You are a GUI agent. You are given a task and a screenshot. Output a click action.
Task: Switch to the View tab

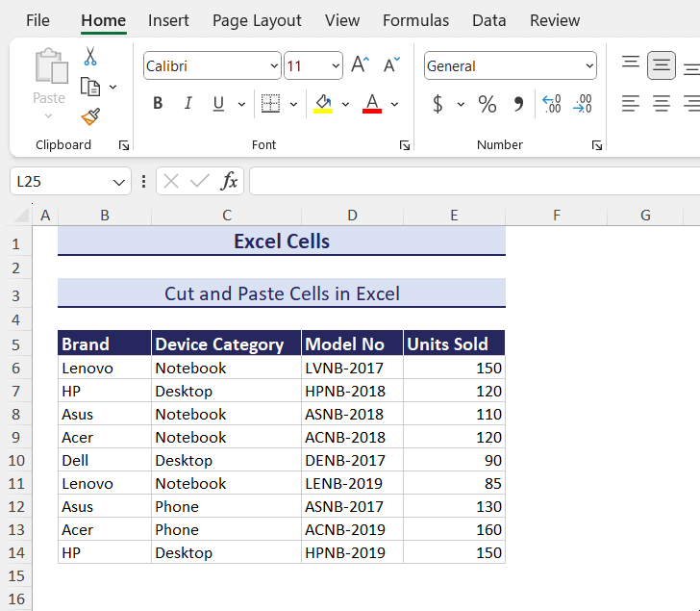(x=342, y=20)
